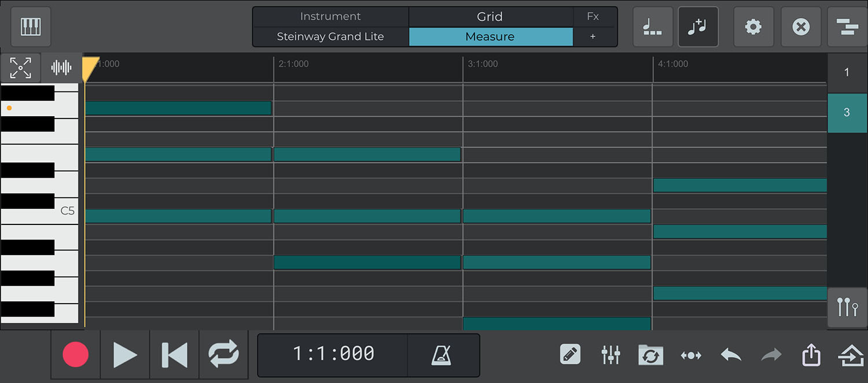Open the piano keyboard view icon
The height and width of the screenshot is (383, 868).
click(31, 27)
